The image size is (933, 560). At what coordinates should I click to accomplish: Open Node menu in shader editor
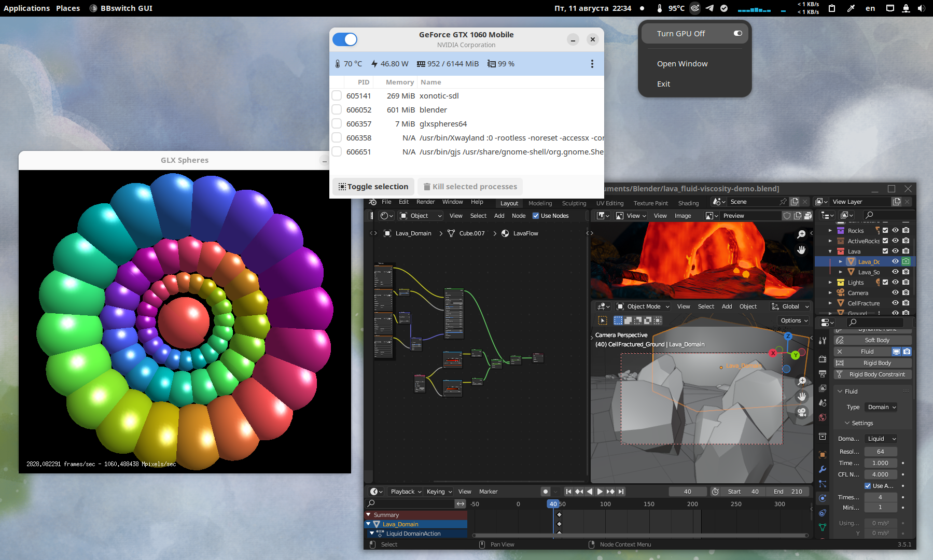(519, 216)
